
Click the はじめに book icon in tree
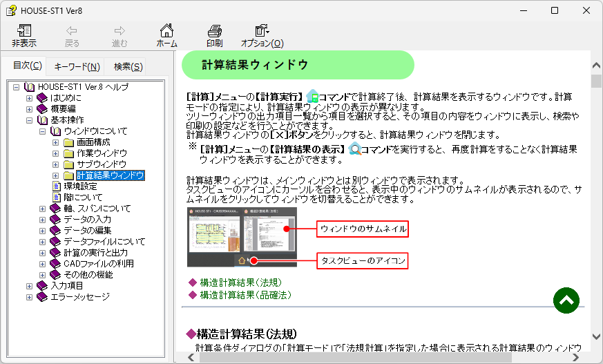click(x=42, y=98)
